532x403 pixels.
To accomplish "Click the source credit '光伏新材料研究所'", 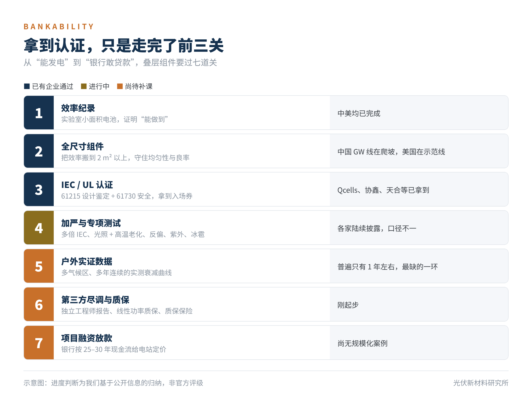I will [481, 383].
